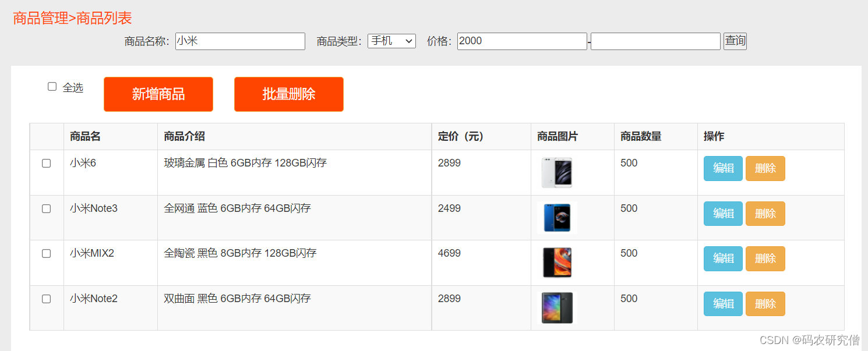Click the 批量删除 button
Viewport: 868px width, 351px height.
(x=289, y=94)
